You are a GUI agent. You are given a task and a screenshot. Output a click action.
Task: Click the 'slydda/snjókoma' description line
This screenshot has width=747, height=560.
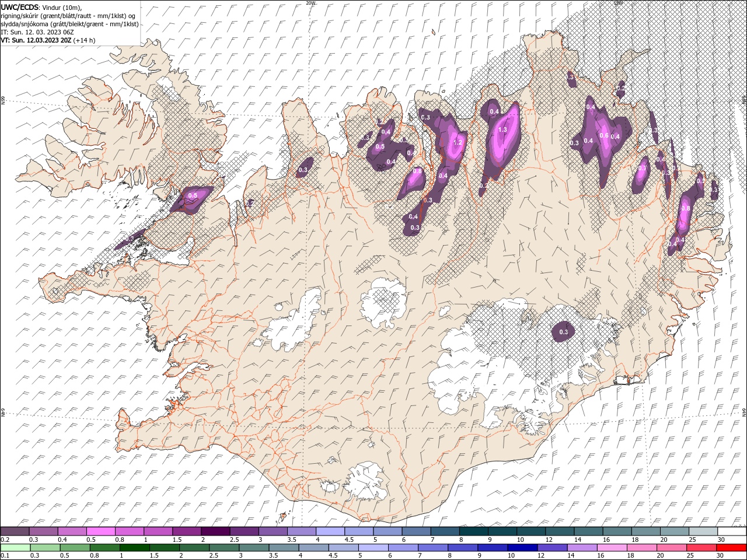coord(69,24)
